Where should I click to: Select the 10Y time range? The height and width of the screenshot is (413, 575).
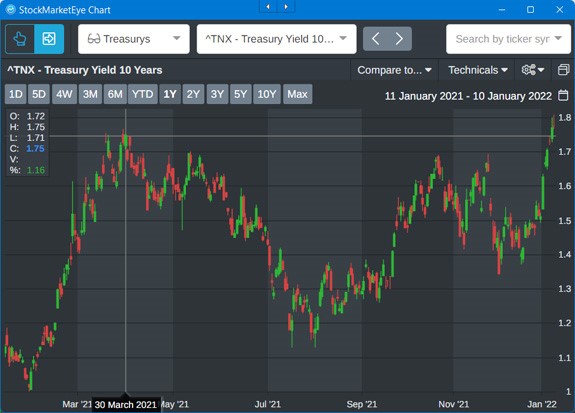267,94
